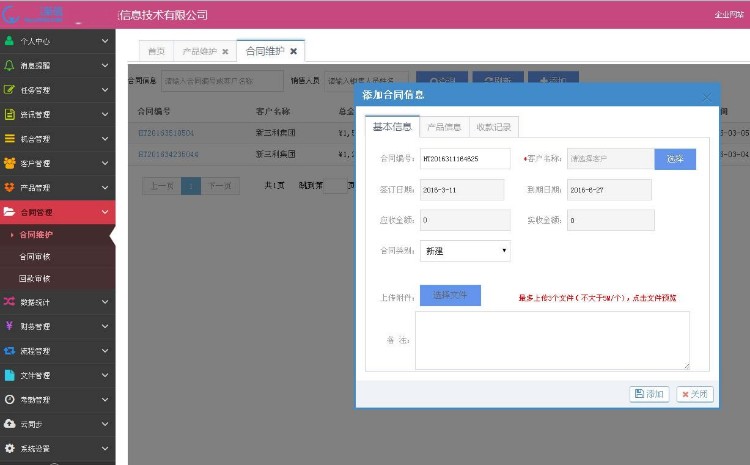Click the 销售人员 search input field
The height and width of the screenshot is (465, 750).
pos(366,81)
